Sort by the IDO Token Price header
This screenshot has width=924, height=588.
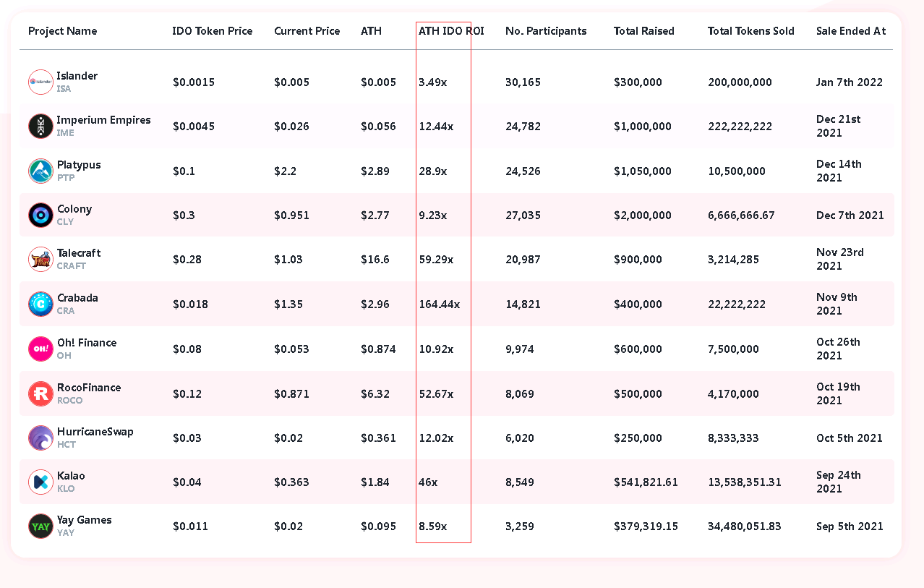click(x=213, y=31)
